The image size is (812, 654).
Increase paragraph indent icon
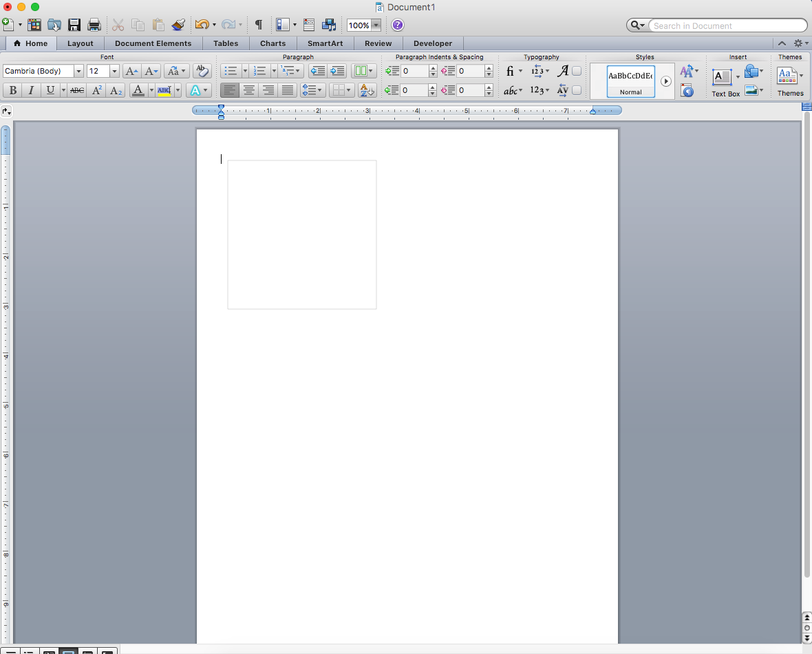click(x=337, y=71)
